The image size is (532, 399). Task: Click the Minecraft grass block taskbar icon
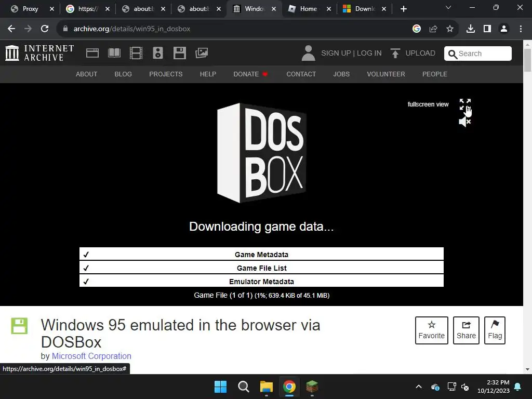[x=312, y=387]
